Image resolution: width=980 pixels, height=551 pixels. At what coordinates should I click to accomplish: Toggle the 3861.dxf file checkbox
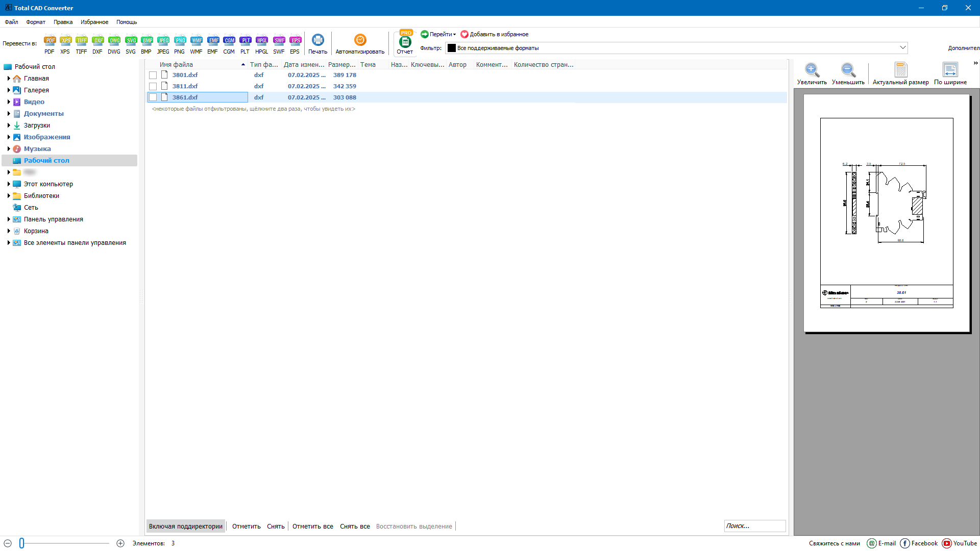[x=153, y=97]
